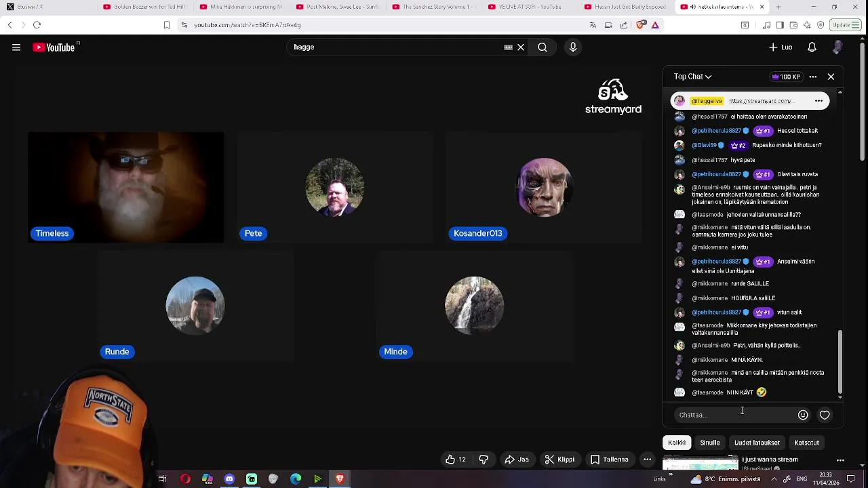868x488 pixels.
Task: Open Discord from the taskbar
Action: (229, 479)
